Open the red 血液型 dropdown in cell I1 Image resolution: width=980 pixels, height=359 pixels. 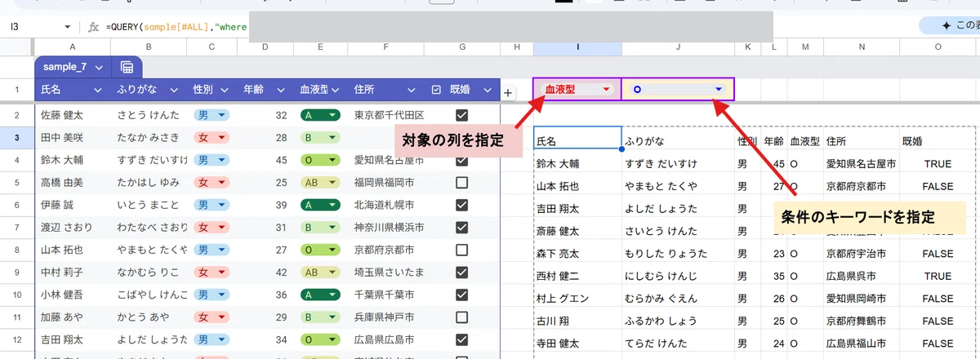[606, 89]
